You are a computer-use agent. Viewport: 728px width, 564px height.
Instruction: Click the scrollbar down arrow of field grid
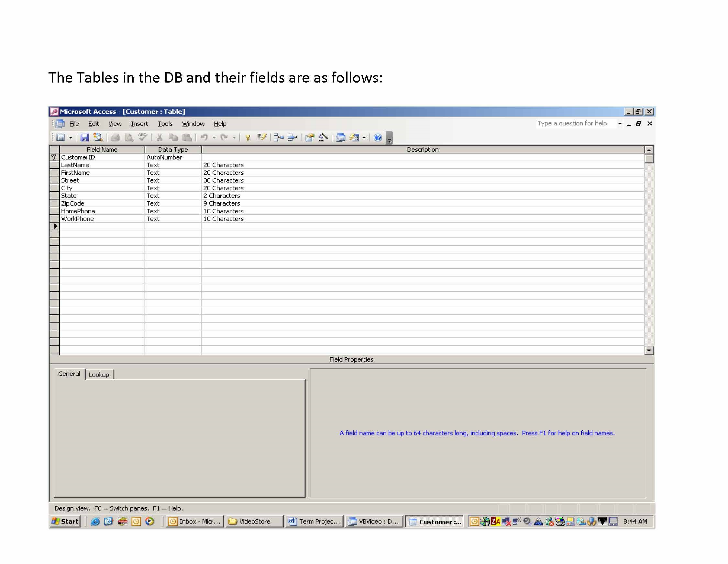point(649,350)
